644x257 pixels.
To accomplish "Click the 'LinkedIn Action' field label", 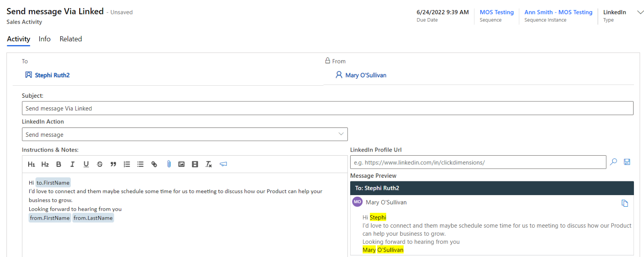I will click(43, 121).
